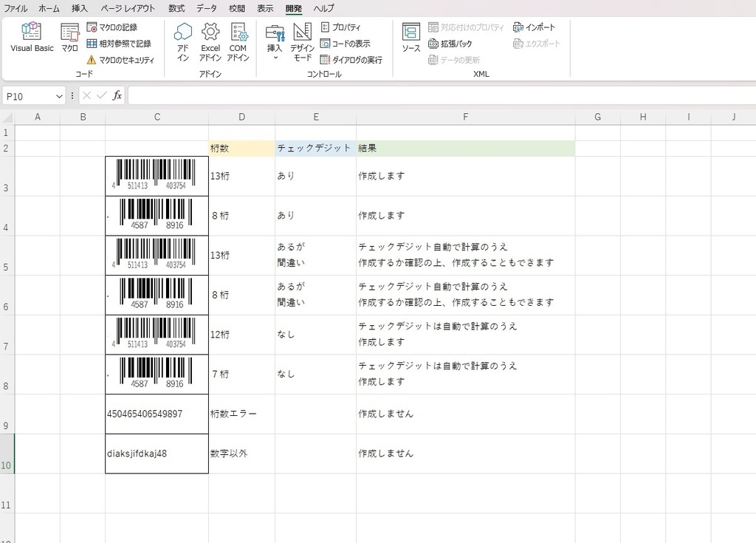Switch to the 表示 tab
This screenshot has height=543, width=756.
[265, 8]
